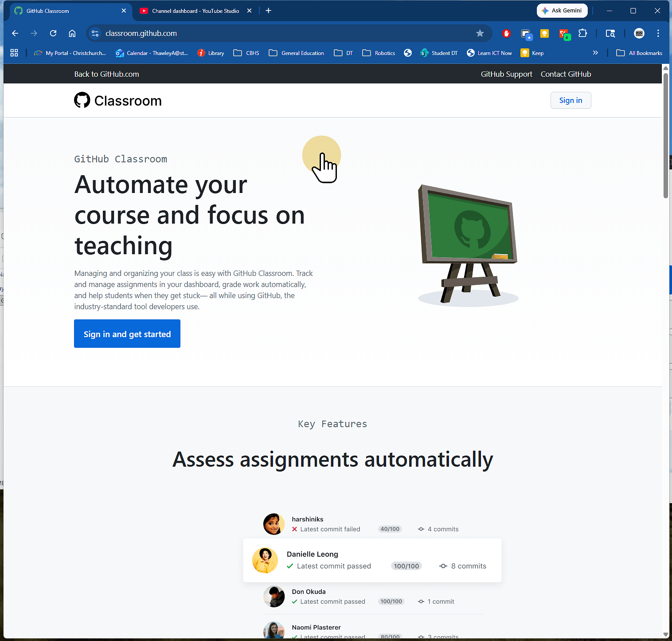
Task: Open the browser profile avatar icon
Action: pyautogui.click(x=639, y=33)
